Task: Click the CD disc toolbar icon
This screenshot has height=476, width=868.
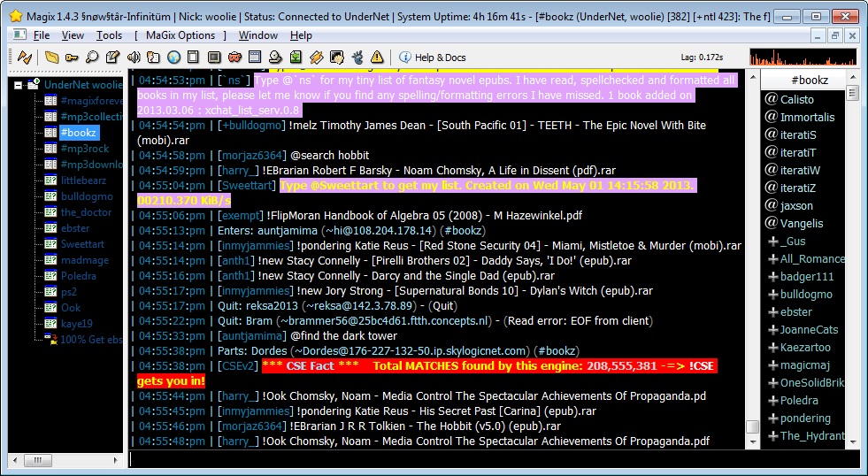Action: tap(275, 57)
